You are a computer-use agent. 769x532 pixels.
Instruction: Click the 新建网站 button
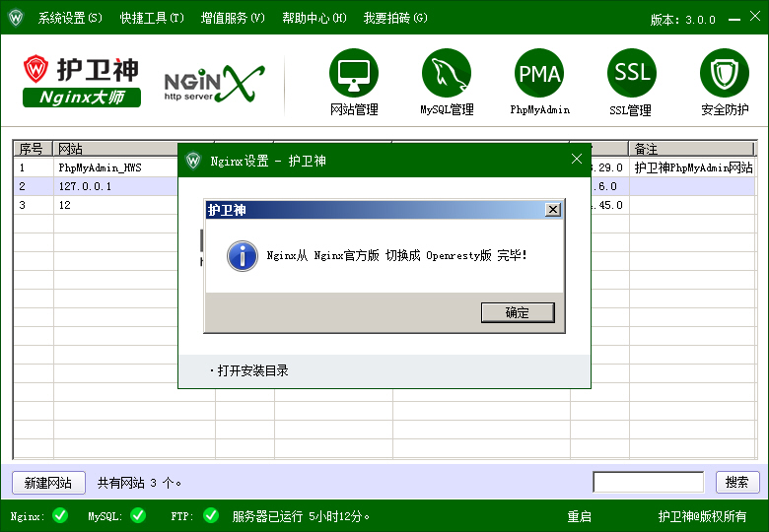pos(48,483)
